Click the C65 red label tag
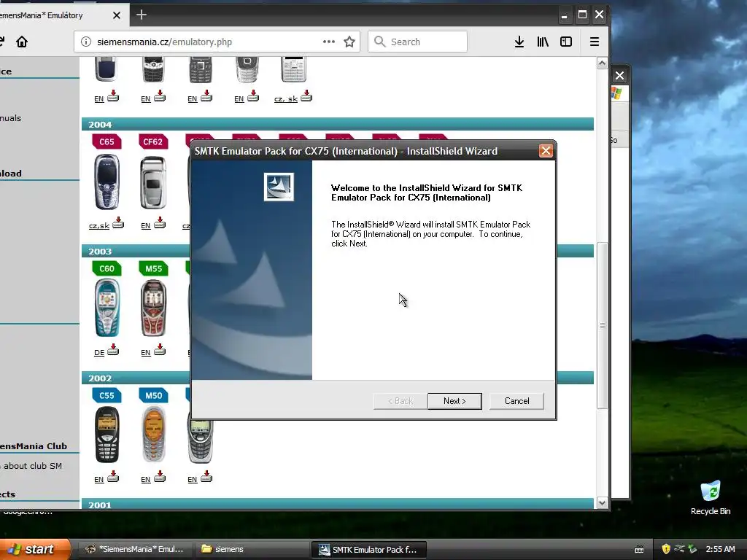 pyautogui.click(x=107, y=141)
